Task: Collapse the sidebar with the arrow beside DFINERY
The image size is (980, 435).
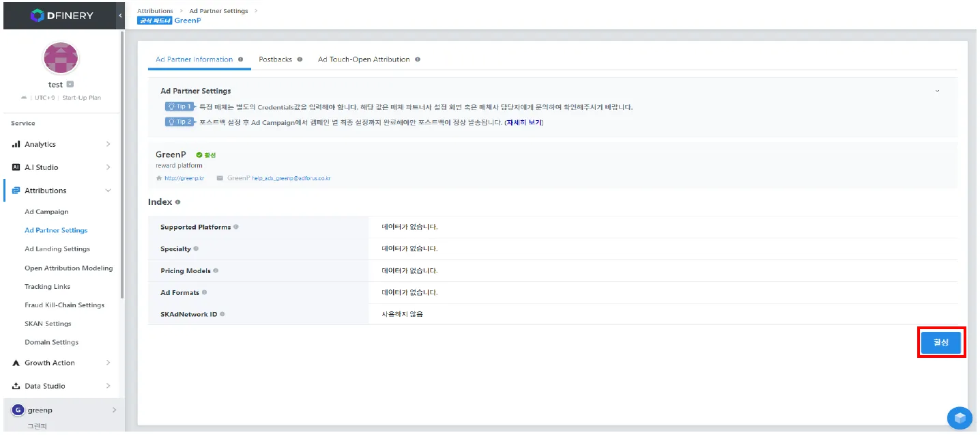Action: (120, 15)
